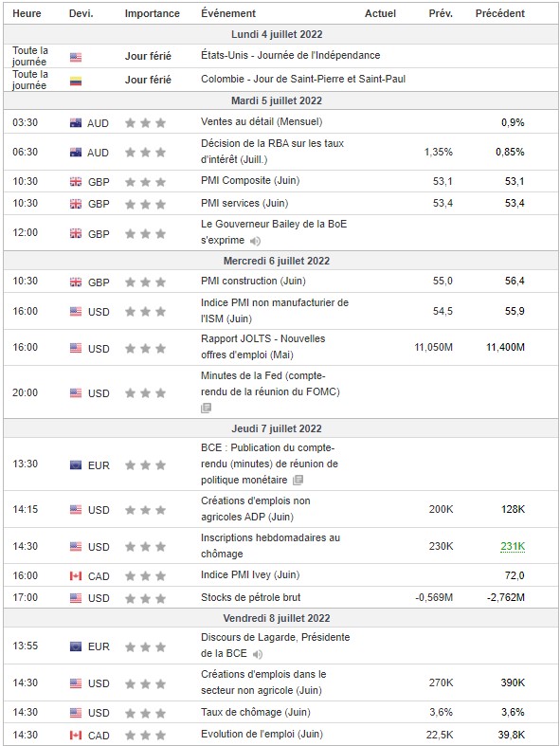This screenshot has height=746, width=560.
Task: Click the importance stars in Minutes de la Fed row
Action: [146, 393]
